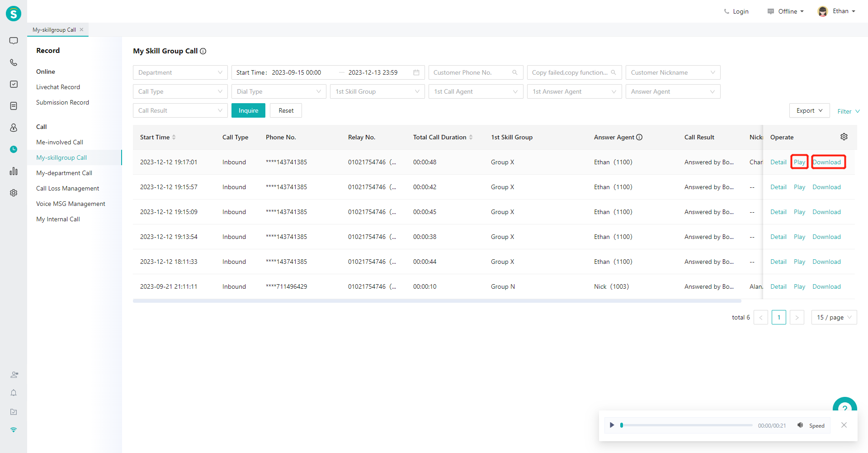Open the notifications bell icon
Viewport: 868px width, 453px height.
tap(14, 393)
